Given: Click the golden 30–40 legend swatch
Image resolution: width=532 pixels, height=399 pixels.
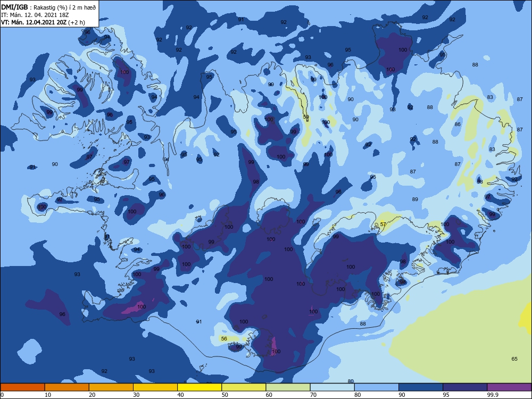Looking at the screenshot, I should (x=155, y=387).
